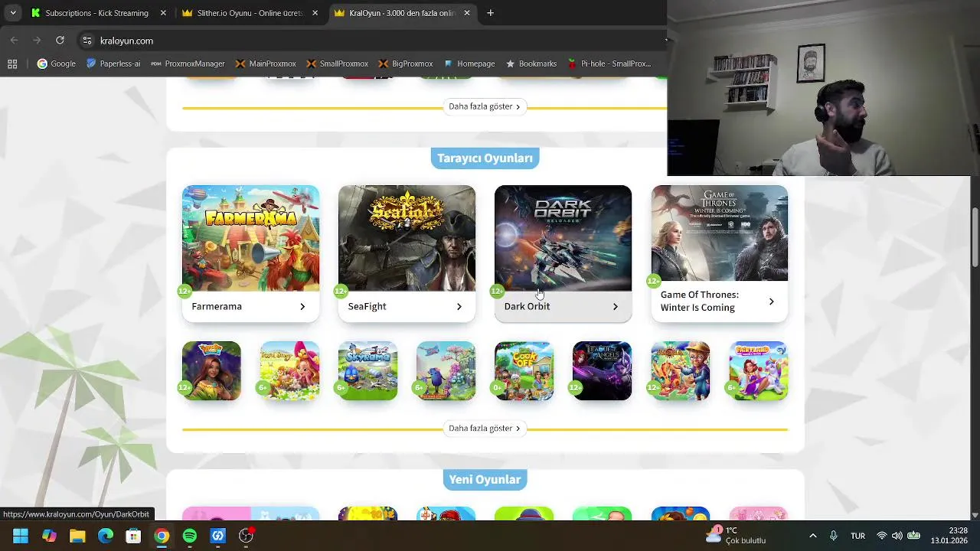The height and width of the screenshot is (551, 980).
Task: Open the Toon Story flower game icon
Action: pos(289,370)
